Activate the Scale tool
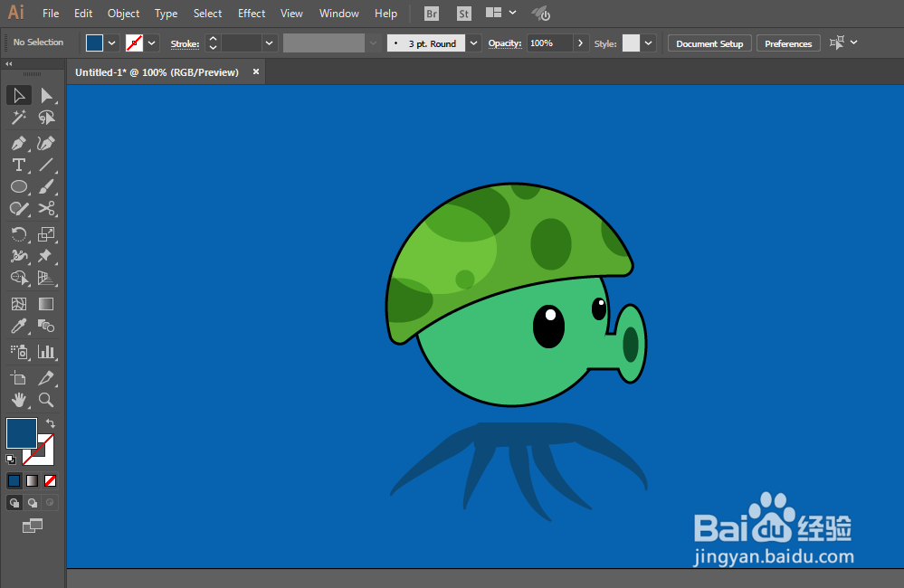The height and width of the screenshot is (588, 904). (46, 234)
